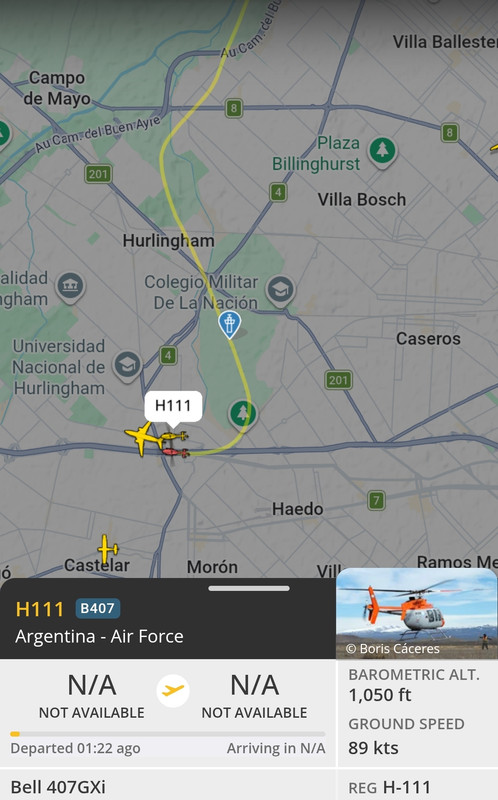Screen dimensions: 498x800
Task: Tap Universidad Nacional de Hurlingham marker
Action: tap(128, 365)
